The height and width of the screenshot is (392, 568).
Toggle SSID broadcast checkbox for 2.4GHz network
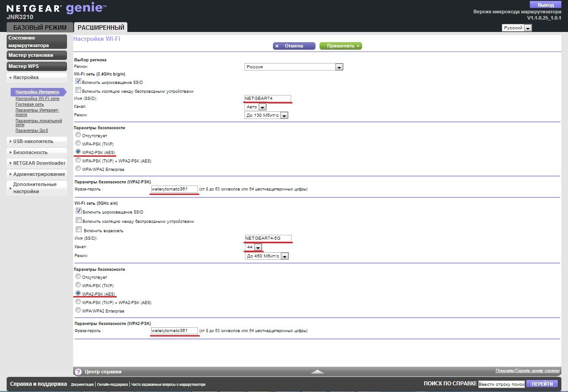79,82
